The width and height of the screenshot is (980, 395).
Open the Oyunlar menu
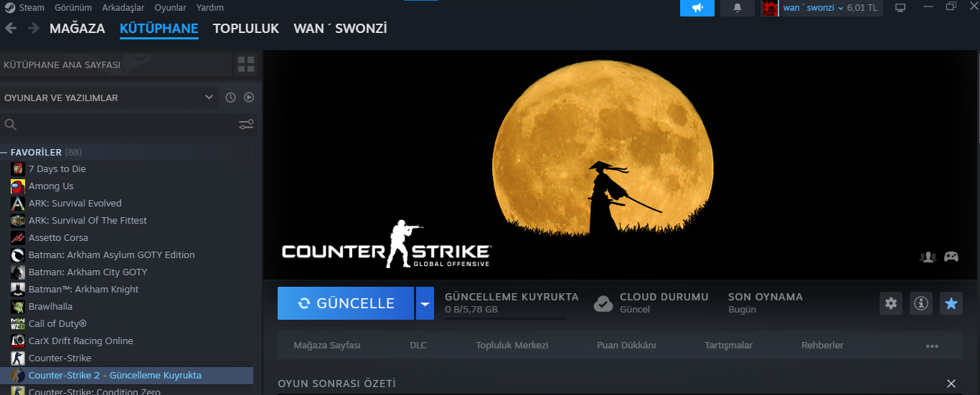[x=170, y=8]
